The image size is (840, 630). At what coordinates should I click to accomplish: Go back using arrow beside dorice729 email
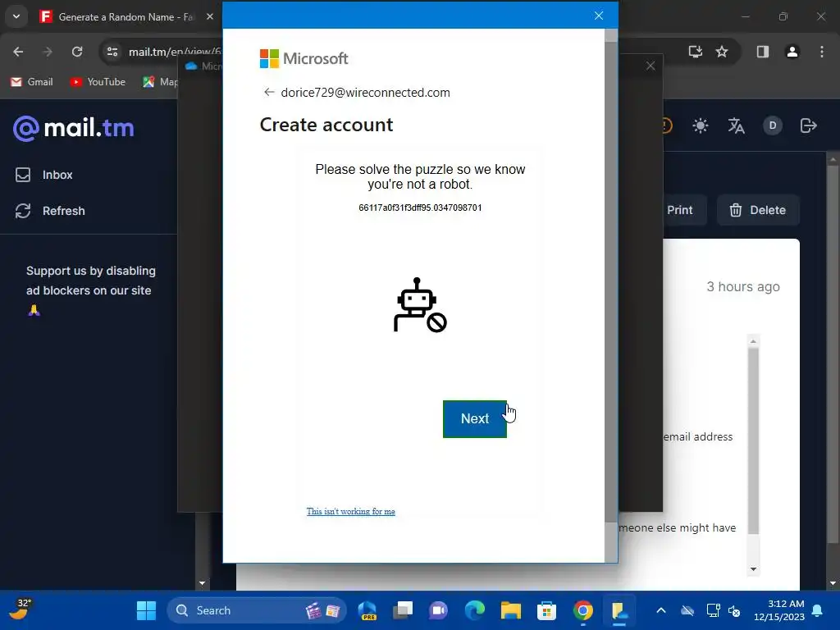click(x=269, y=92)
